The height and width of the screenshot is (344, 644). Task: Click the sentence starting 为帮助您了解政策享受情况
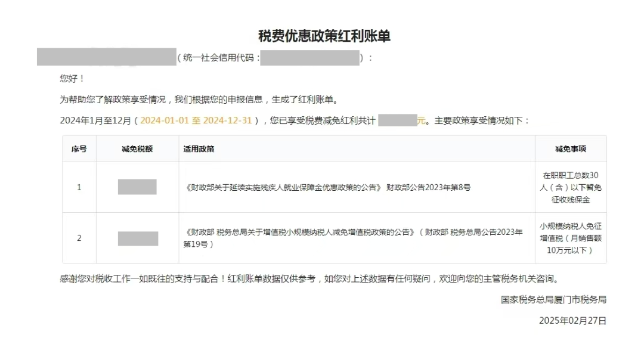point(199,100)
